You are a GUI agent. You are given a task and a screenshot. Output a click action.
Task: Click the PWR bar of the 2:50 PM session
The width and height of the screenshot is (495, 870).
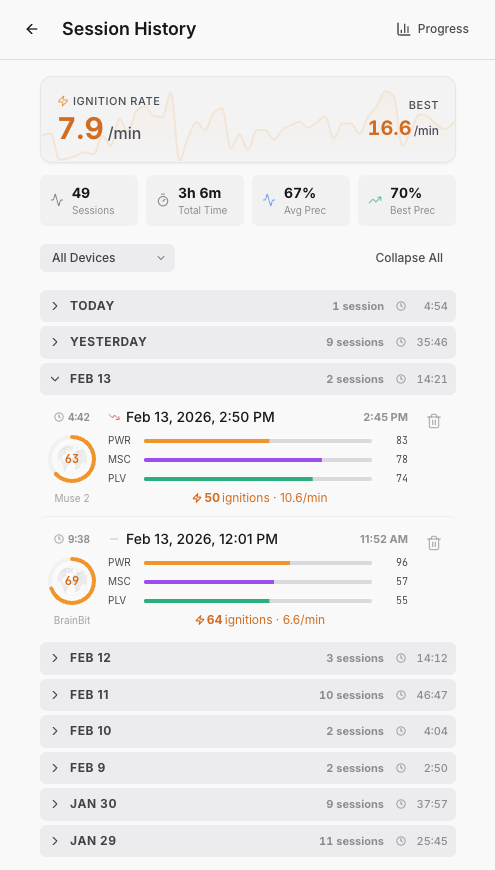coord(258,441)
